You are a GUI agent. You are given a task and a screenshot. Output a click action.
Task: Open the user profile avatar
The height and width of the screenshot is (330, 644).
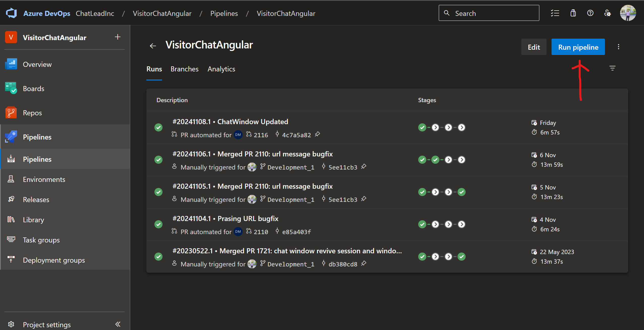[628, 13]
